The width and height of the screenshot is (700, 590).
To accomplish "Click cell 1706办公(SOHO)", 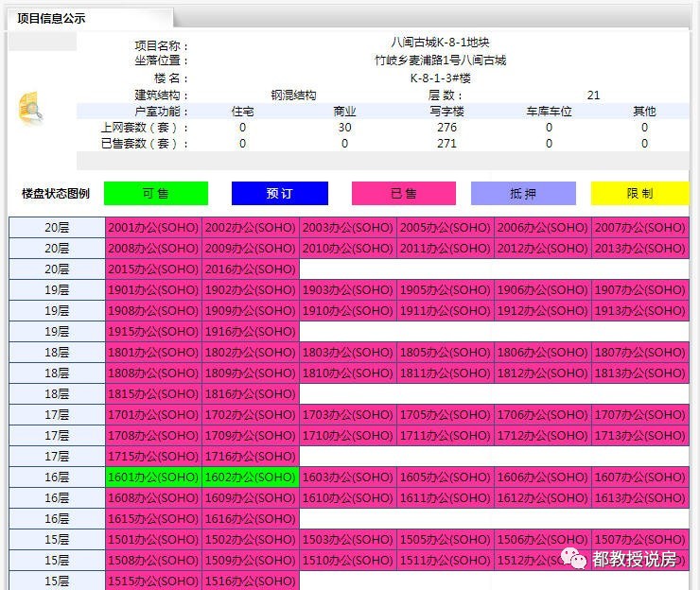I will [543, 415].
